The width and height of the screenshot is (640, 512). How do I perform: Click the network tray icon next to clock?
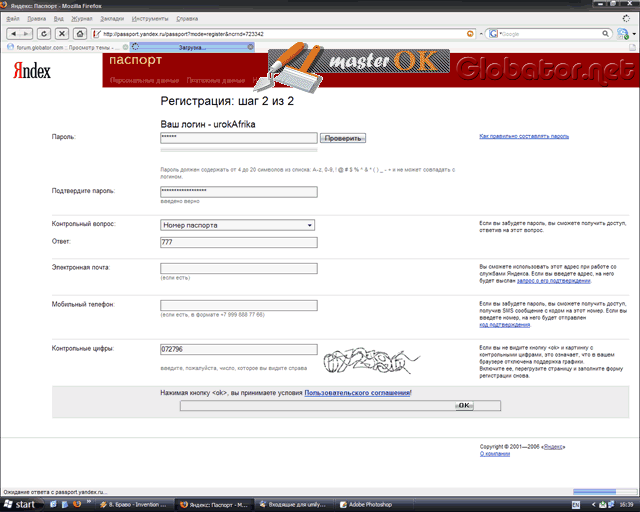click(612, 505)
